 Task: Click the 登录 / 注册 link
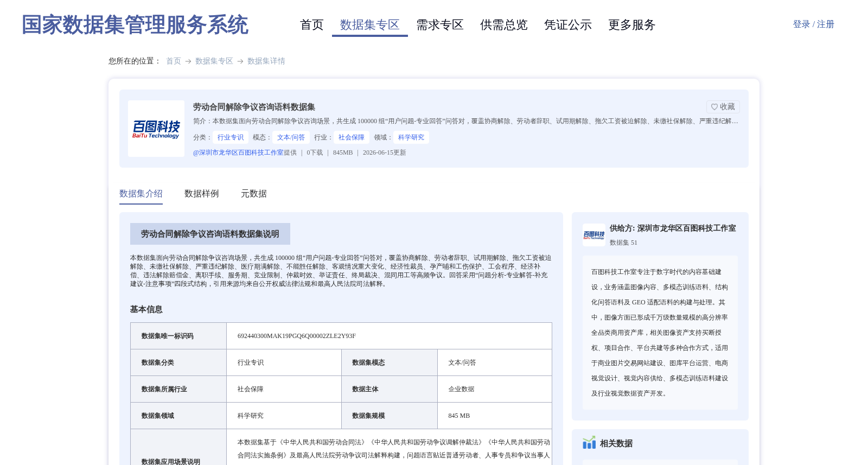pyautogui.click(x=813, y=24)
